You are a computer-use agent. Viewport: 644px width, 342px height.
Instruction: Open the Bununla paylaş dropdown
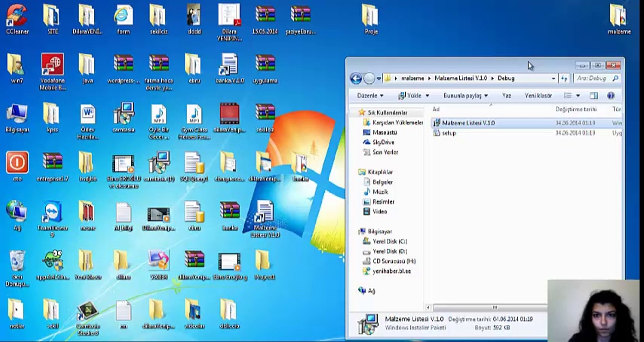pos(465,96)
